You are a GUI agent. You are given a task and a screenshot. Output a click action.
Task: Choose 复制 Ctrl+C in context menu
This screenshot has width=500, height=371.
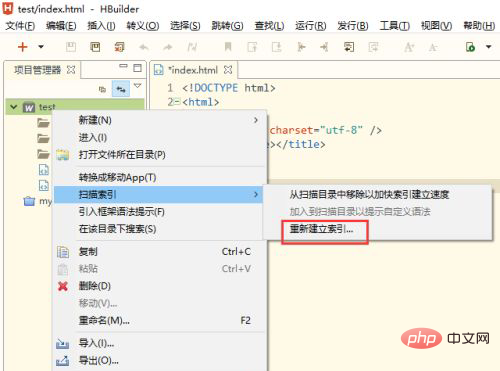(x=160, y=252)
